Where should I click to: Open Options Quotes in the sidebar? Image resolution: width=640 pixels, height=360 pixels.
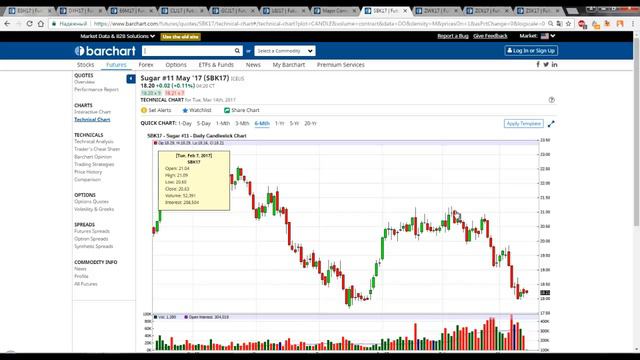(x=91, y=202)
